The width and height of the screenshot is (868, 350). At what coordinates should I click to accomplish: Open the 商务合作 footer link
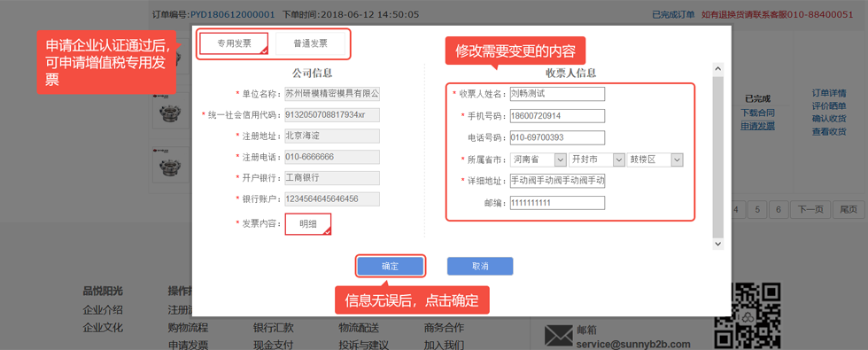444,327
